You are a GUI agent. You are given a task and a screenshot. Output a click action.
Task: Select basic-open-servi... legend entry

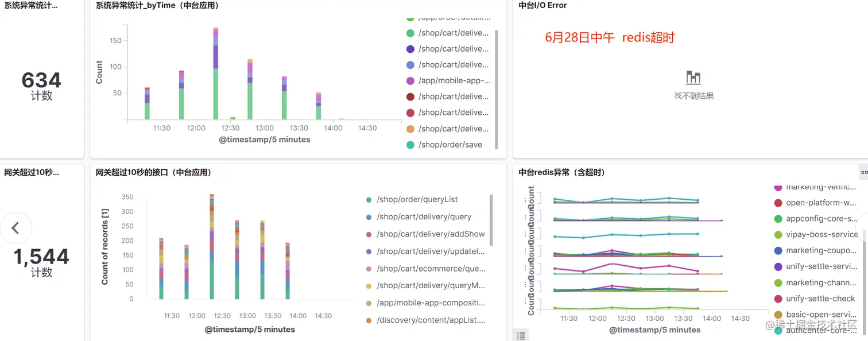821,315
